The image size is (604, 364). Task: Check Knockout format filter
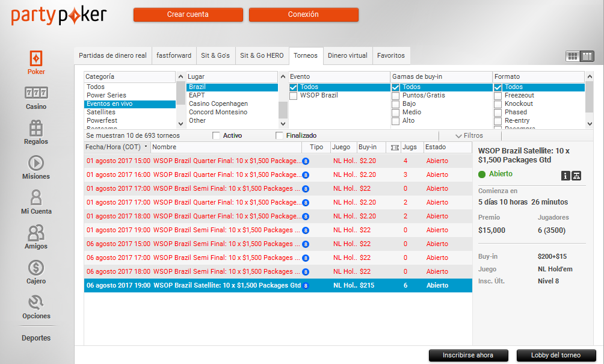coord(498,104)
